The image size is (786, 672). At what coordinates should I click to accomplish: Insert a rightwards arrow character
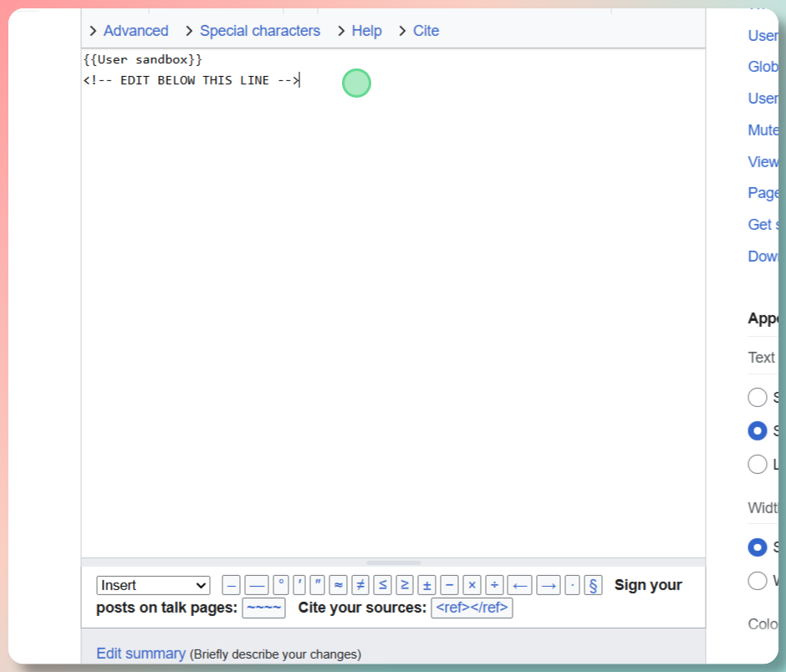(x=548, y=585)
